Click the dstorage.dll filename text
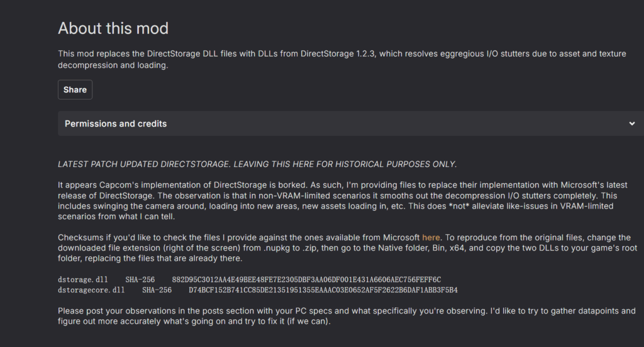 coord(83,279)
